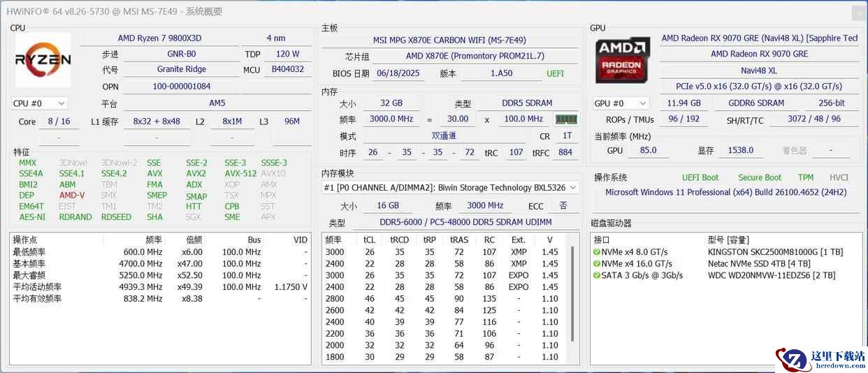Select the AMD Ryzen 7 9800X3D name field
The image size is (868, 373).
[x=159, y=38]
